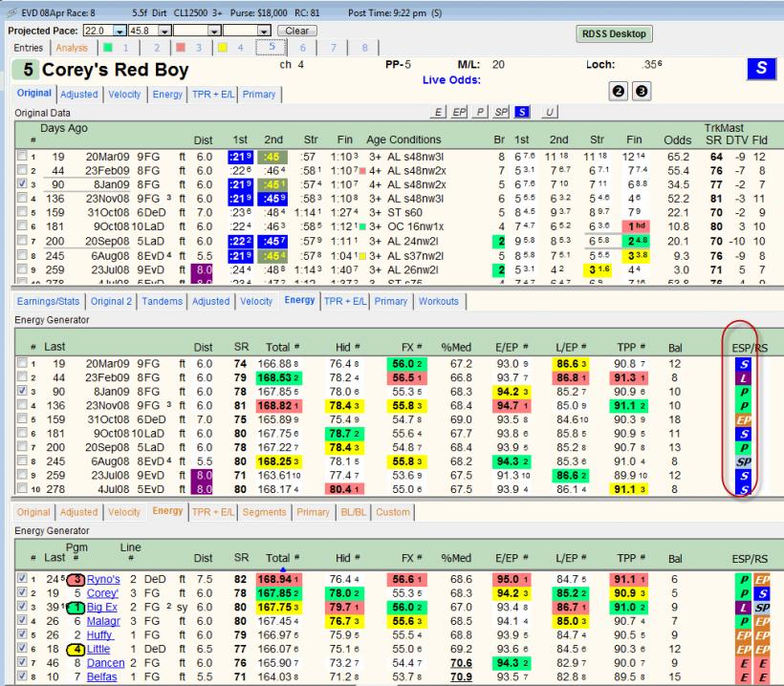This screenshot has height=686, width=784.
Task: Open the Projected Pace dropdown showing 22.0
Action: [x=120, y=31]
